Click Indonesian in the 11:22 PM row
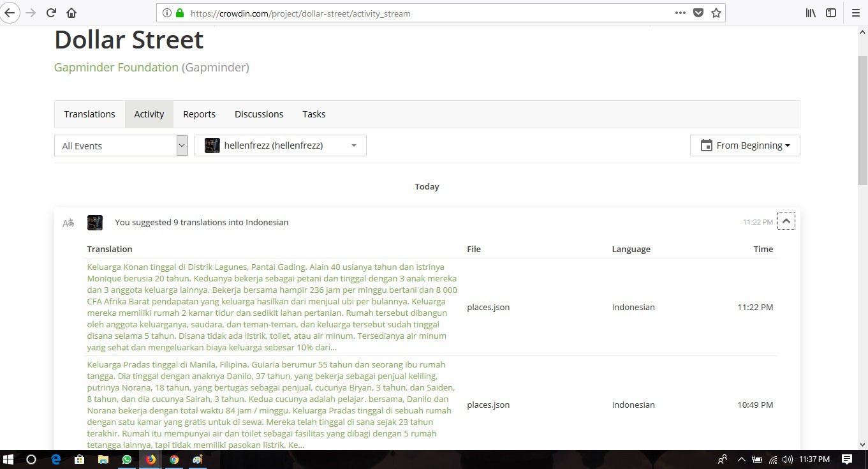This screenshot has width=868, height=469. click(633, 307)
